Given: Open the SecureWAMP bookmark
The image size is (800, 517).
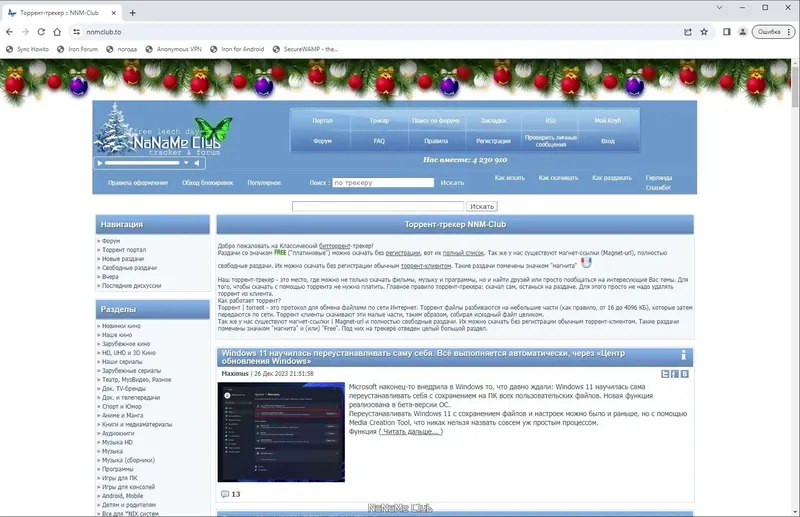Looking at the screenshot, I should (305, 49).
